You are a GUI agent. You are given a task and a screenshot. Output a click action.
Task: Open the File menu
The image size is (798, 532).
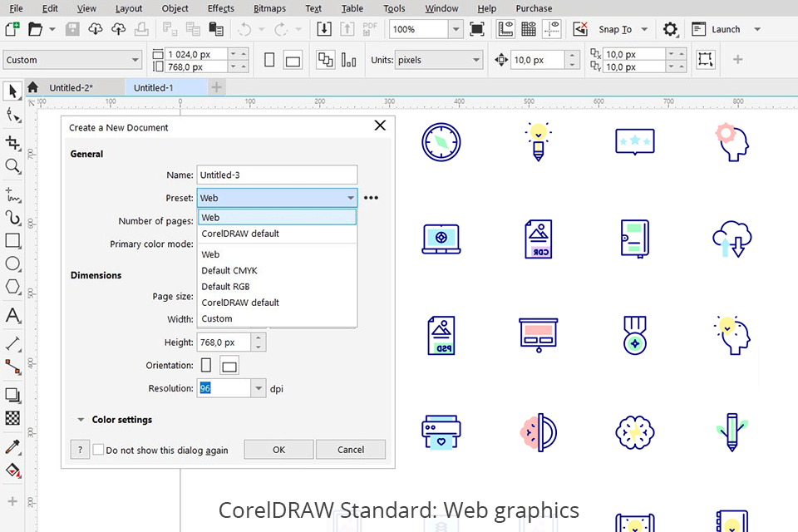coord(16,8)
